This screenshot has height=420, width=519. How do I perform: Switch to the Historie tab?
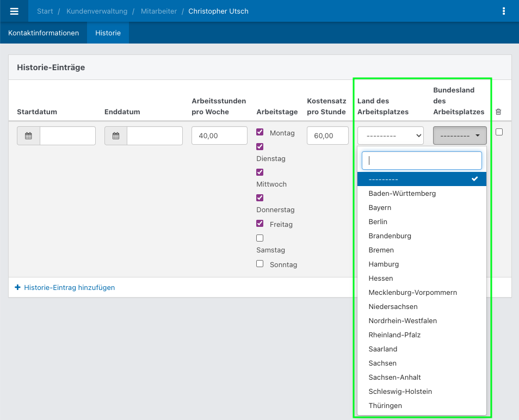point(107,33)
